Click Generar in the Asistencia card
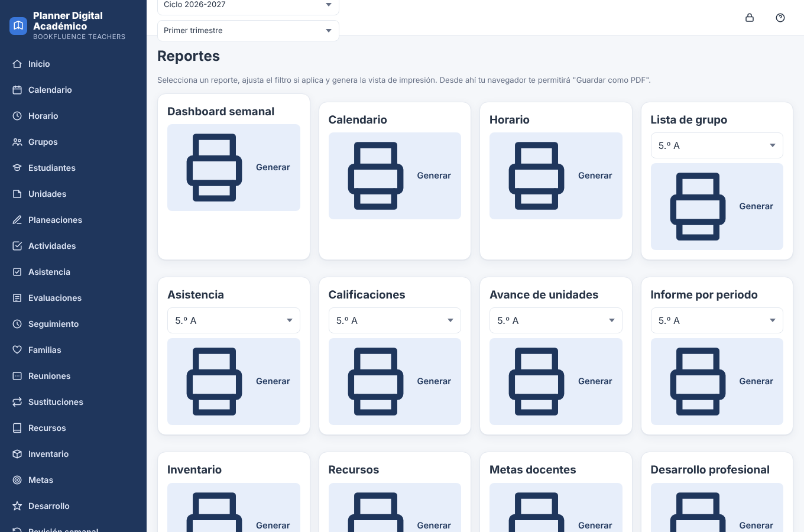The height and width of the screenshot is (532, 804). (234, 381)
